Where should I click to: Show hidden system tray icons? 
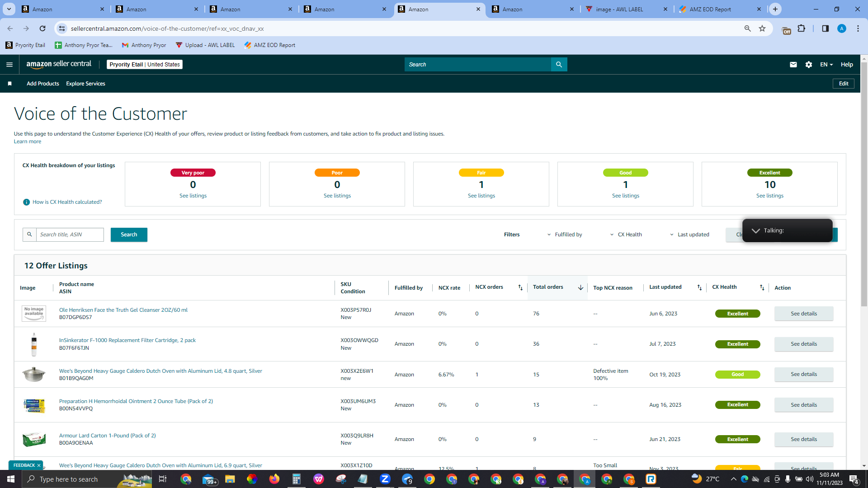coord(733,479)
